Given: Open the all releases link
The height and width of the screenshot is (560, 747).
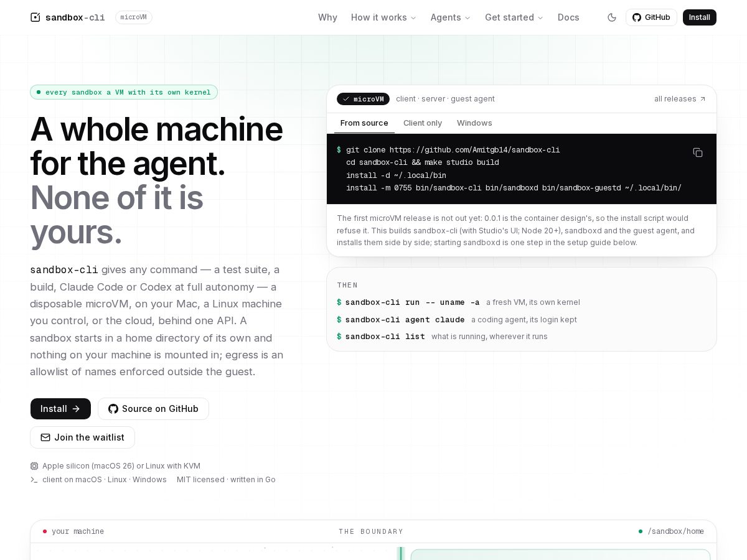Looking at the screenshot, I should pyautogui.click(x=680, y=99).
